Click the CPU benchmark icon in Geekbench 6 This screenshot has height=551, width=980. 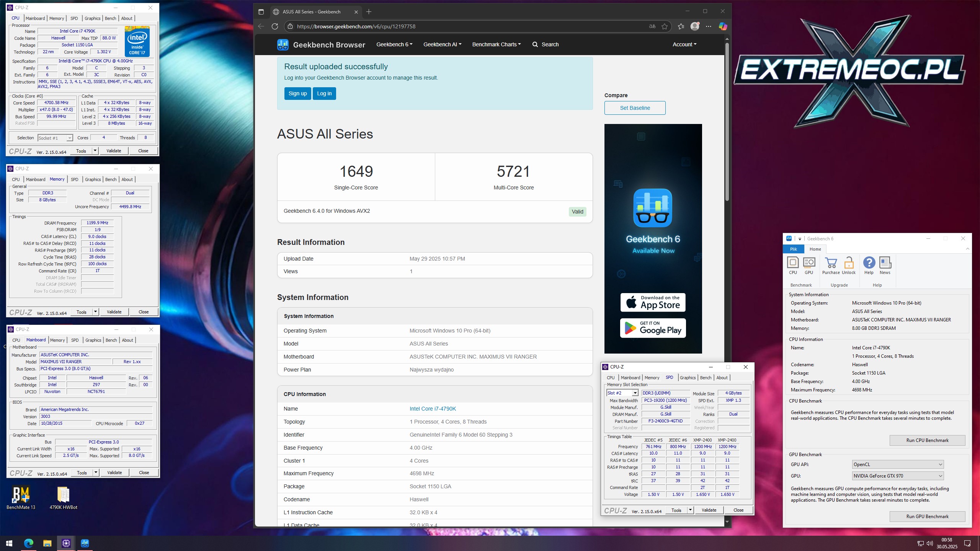point(793,266)
